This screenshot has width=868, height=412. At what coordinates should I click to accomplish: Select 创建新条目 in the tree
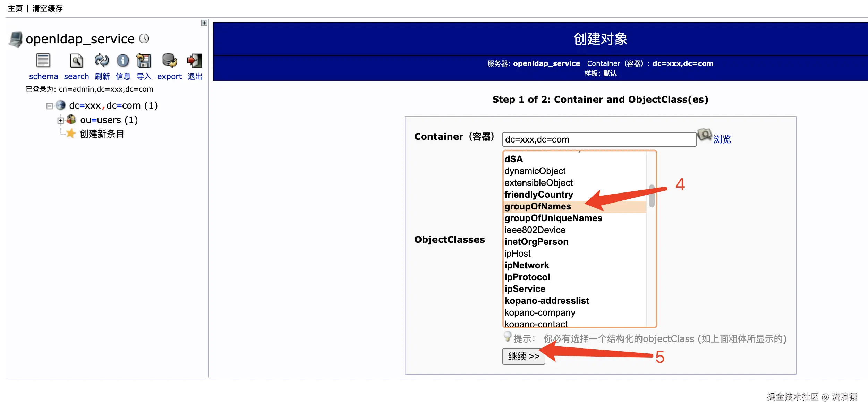coord(102,134)
